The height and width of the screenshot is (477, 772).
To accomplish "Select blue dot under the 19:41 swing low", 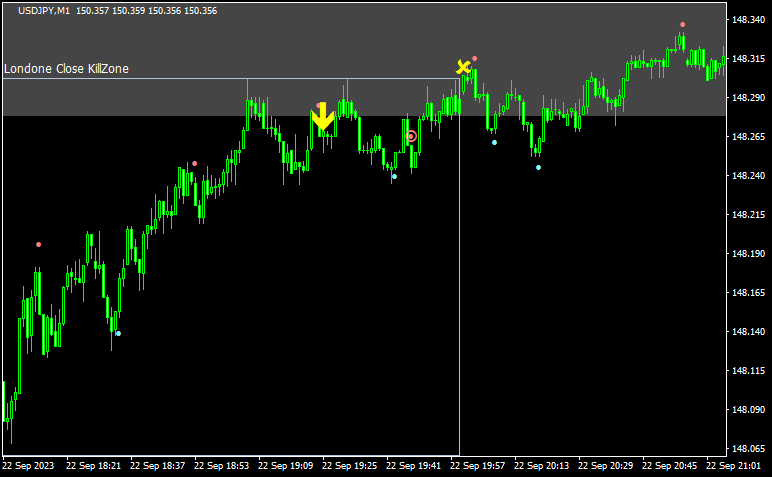I will click(x=394, y=177).
